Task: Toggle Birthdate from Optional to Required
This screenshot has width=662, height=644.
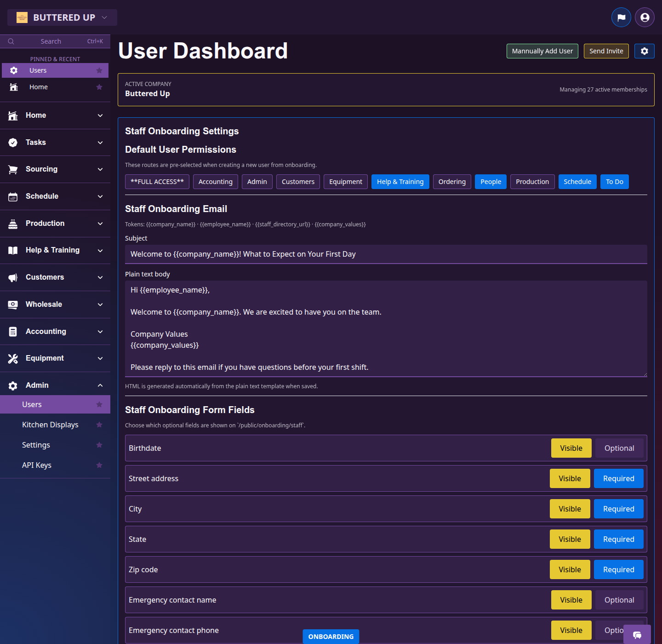Action: pos(619,448)
